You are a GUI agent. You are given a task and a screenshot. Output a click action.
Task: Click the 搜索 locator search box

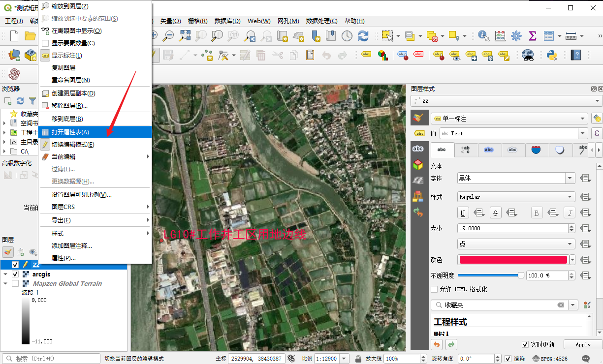(52, 359)
